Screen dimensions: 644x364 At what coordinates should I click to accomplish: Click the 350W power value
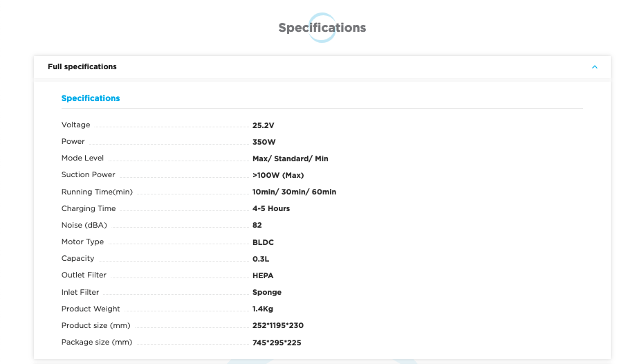tap(264, 142)
